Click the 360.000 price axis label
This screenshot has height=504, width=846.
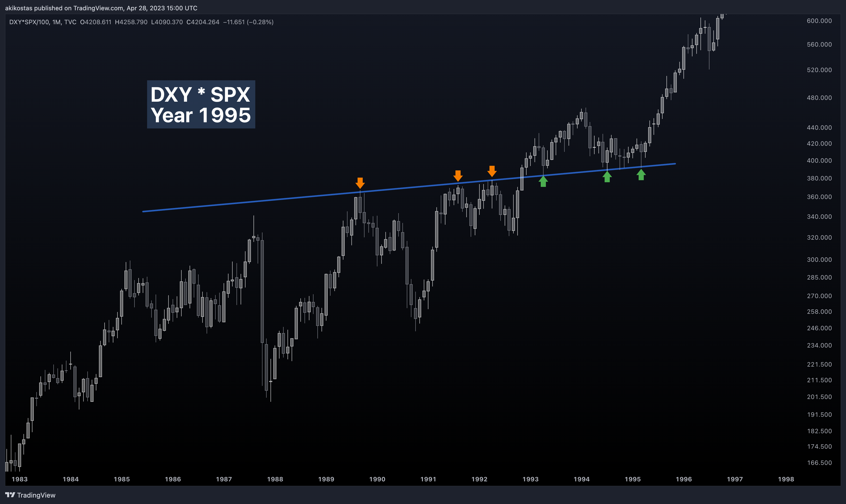click(x=819, y=197)
